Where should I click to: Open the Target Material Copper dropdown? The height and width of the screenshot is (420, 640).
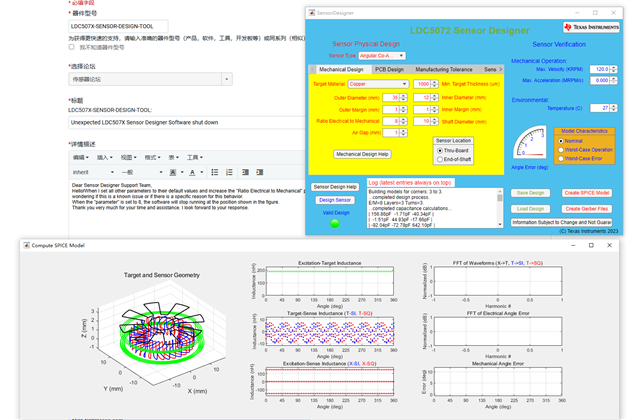point(378,84)
